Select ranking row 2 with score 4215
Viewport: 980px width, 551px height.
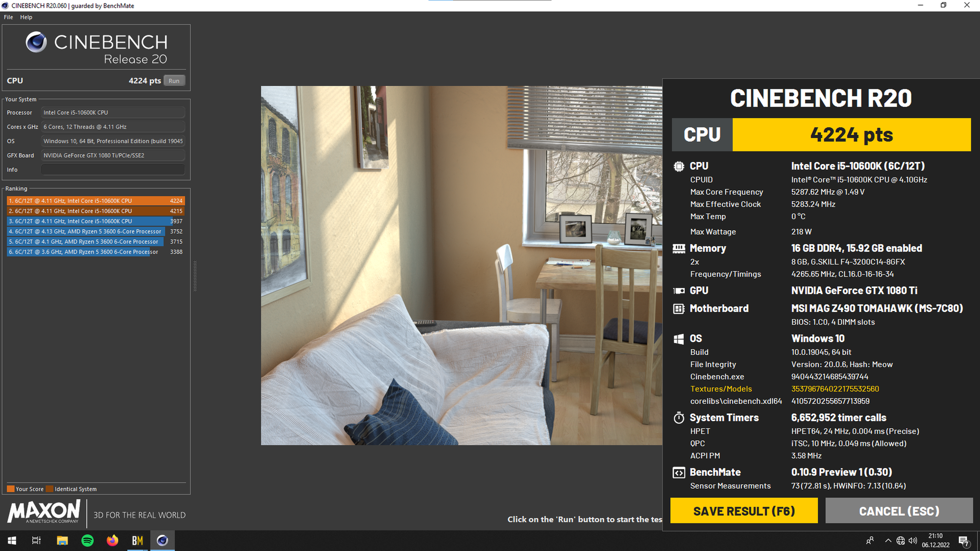coord(95,211)
